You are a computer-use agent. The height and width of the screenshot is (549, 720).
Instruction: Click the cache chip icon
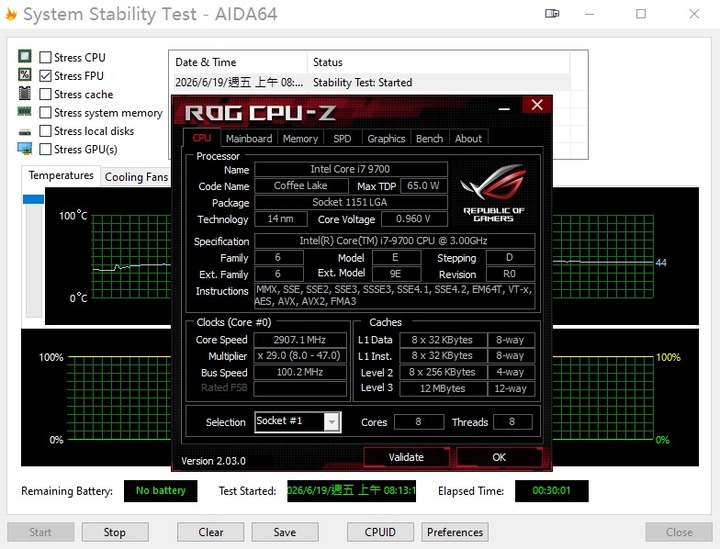[x=24, y=93]
